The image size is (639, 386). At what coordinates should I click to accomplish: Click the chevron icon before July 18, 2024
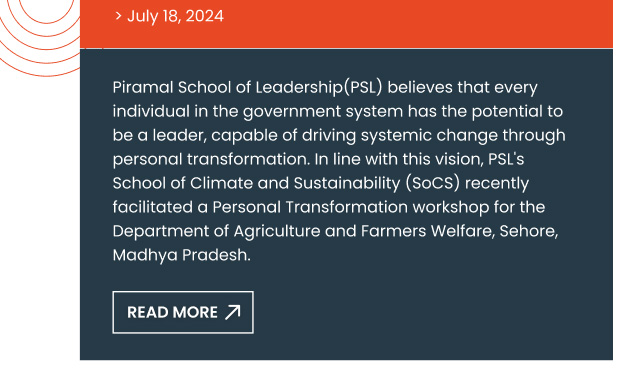[x=118, y=16]
